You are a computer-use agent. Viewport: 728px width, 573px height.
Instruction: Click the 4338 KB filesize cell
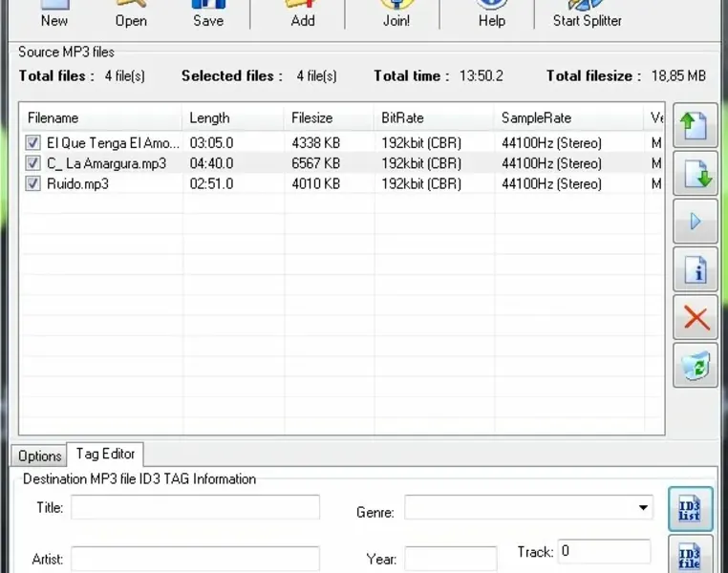(315, 143)
